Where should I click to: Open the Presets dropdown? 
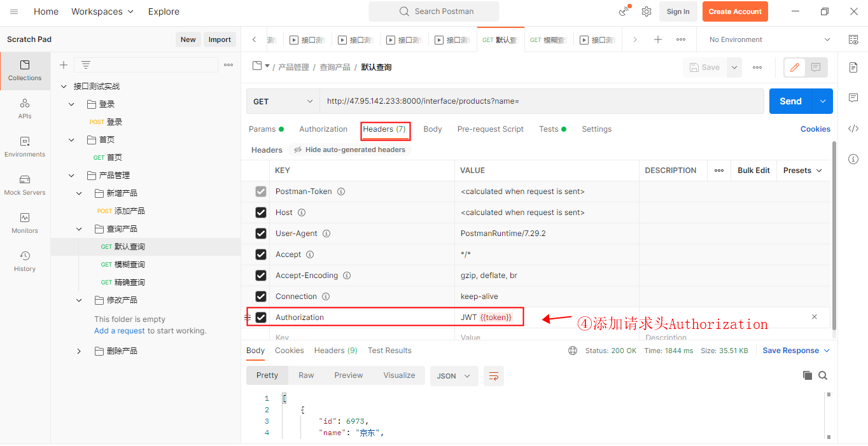tap(803, 171)
